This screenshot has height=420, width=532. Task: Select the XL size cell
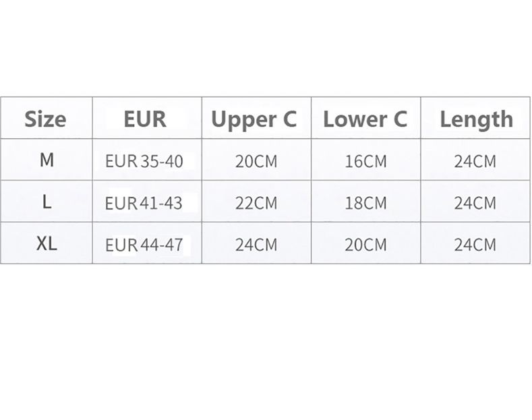coord(47,243)
